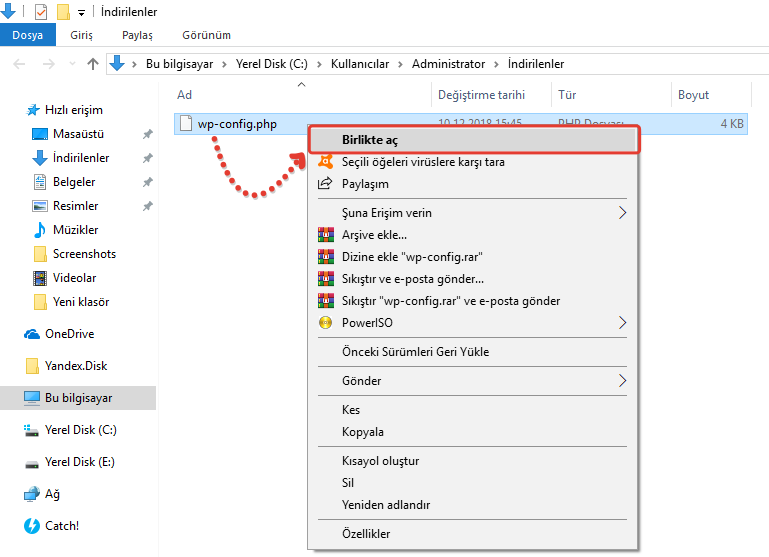This screenshot has height=557, width=769.
Task: Switch to the Görünüm ribbon tab
Action: pyautogui.click(x=206, y=35)
